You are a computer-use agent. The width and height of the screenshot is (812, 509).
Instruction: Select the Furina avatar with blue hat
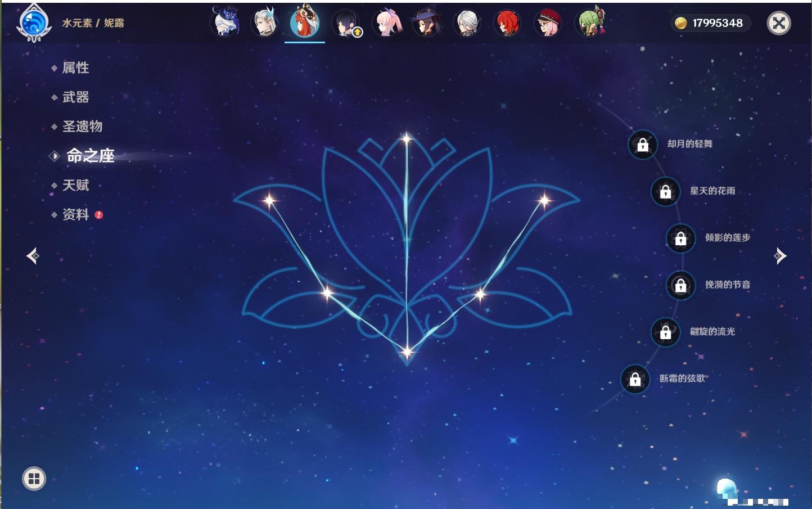[x=225, y=23]
